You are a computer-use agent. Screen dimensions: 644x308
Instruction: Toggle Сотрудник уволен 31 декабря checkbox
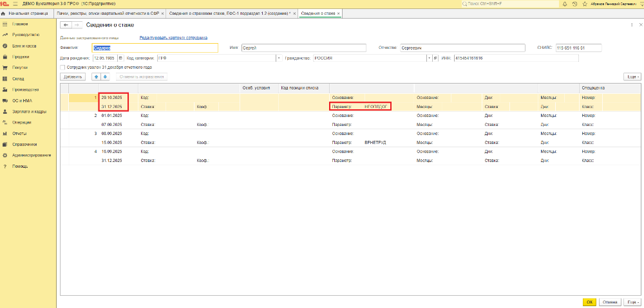pos(62,68)
